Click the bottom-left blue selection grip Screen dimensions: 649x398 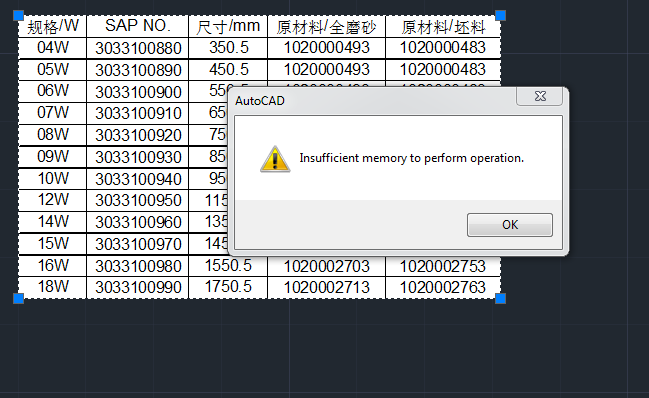(x=19, y=298)
